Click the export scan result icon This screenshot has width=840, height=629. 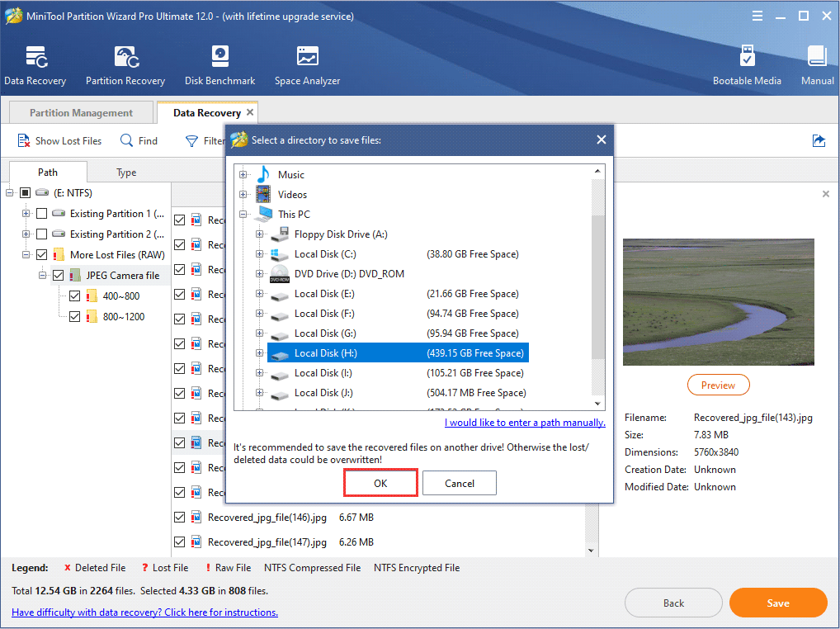coord(819,141)
